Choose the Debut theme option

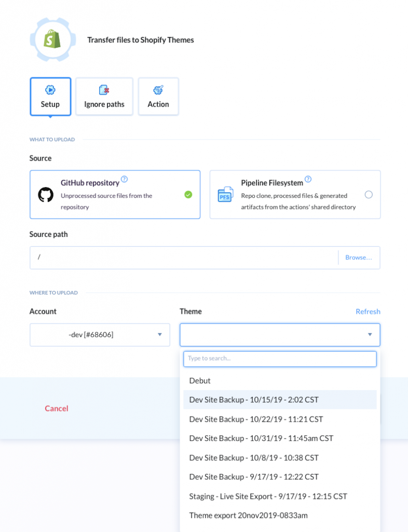tap(280, 381)
